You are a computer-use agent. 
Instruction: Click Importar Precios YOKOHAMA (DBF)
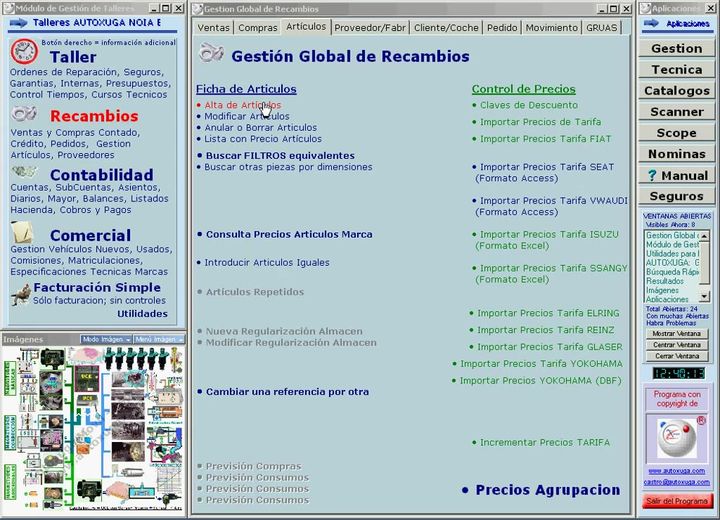pyautogui.click(x=540, y=381)
